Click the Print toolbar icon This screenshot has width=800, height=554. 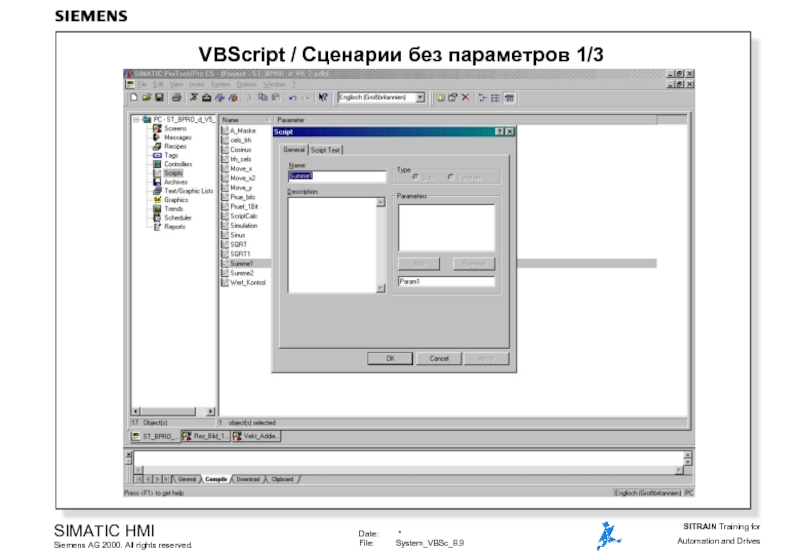177,97
